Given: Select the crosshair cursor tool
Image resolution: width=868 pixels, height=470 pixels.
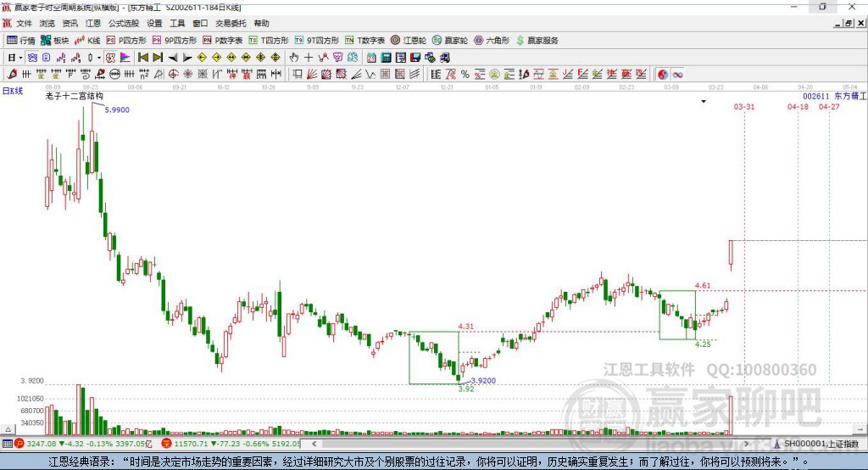Looking at the screenshot, I should 309,58.
